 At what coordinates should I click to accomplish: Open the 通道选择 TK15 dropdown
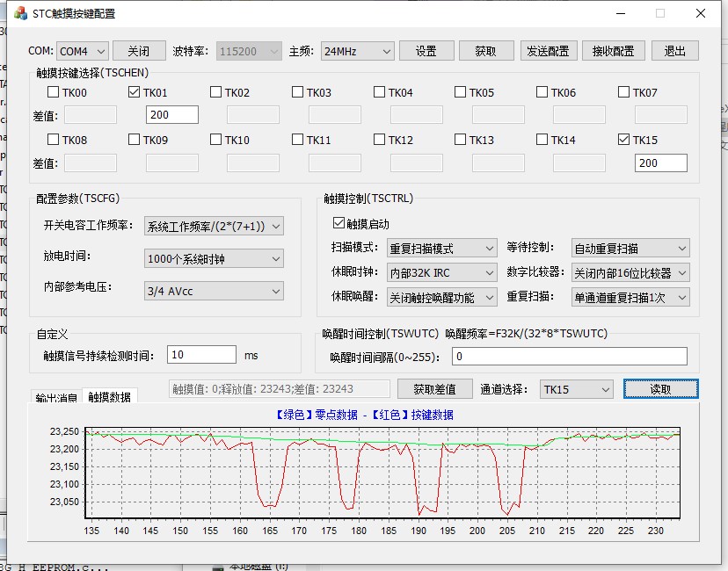coord(576,389)
